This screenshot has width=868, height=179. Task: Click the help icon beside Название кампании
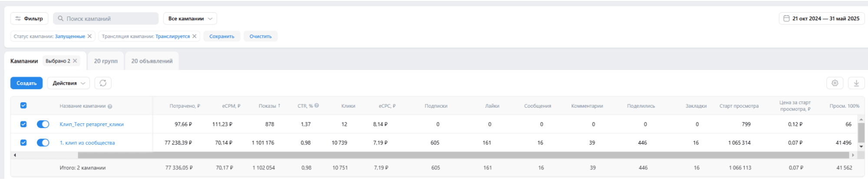(110, 106)
